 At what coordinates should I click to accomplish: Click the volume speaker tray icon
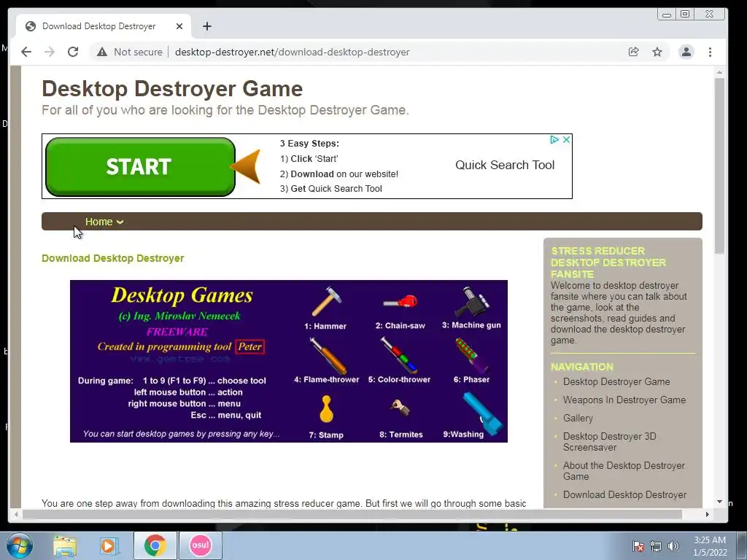tap(673, 546)
